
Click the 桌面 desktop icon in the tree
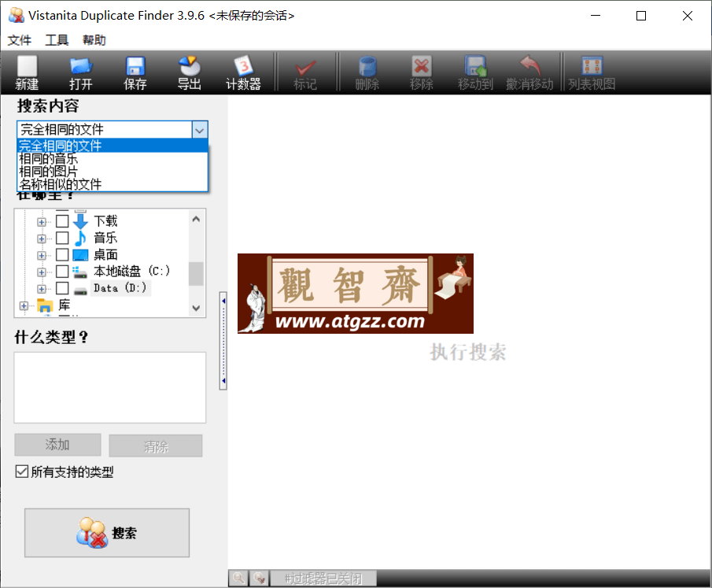[80, 254]
